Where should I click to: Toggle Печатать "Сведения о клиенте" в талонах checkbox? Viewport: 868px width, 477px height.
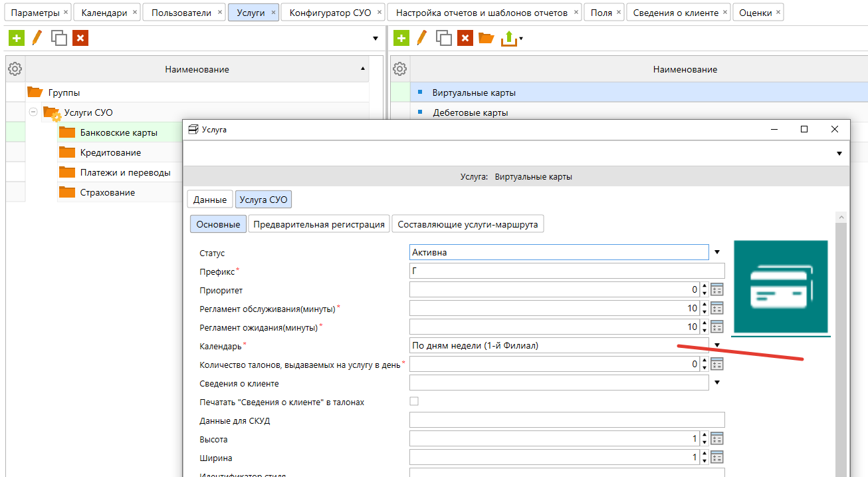[414, 401]
